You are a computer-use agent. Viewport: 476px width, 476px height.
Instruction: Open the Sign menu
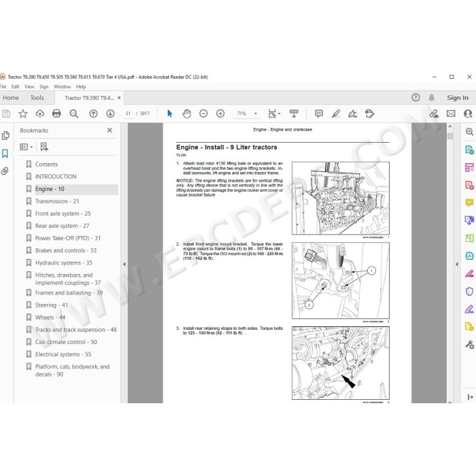[44, 87]
